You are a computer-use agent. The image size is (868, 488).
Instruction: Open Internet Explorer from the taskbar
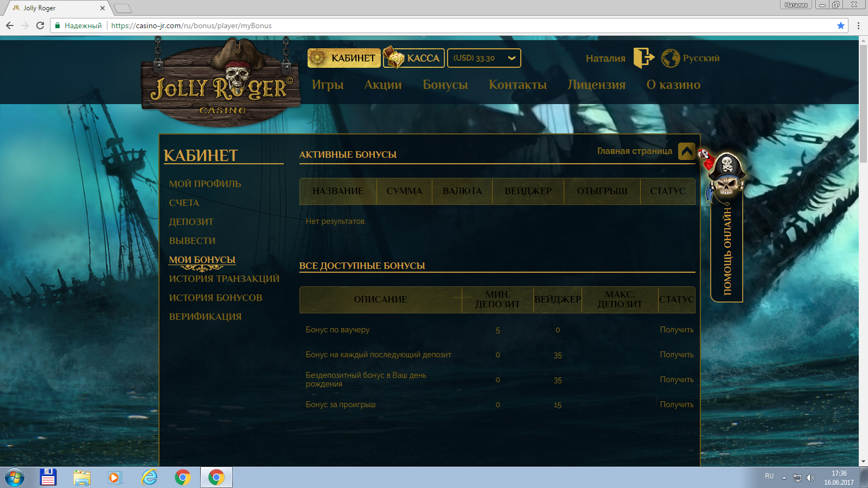[149, 477]
